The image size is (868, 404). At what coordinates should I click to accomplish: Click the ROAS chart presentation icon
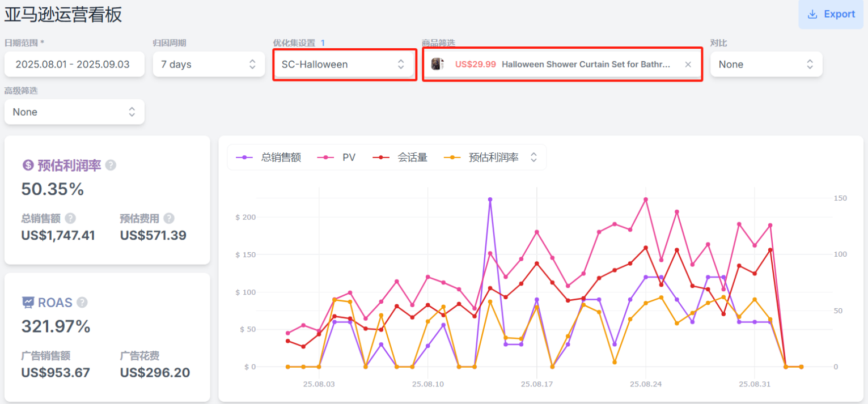pyautogui.click(x=28, y=303)
